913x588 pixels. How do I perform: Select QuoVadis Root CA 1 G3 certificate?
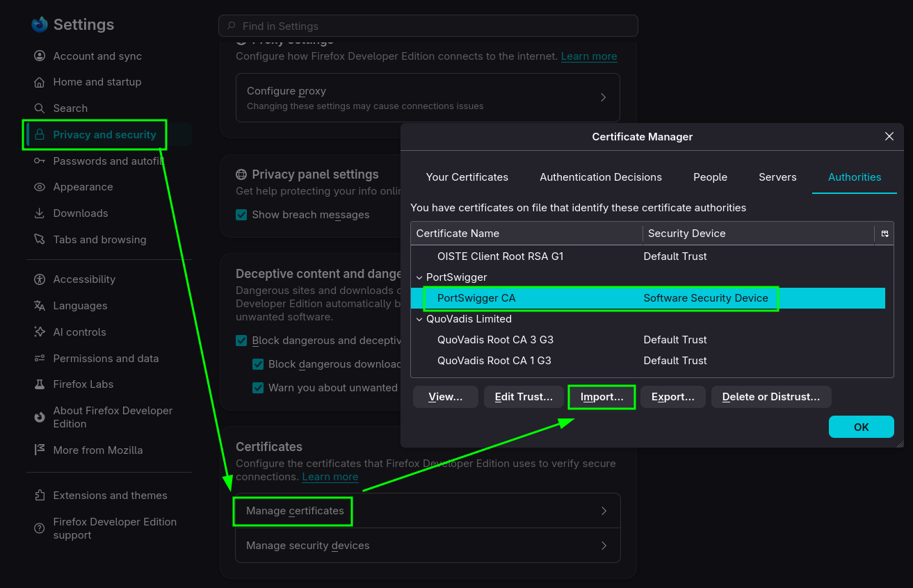[648, 361]
